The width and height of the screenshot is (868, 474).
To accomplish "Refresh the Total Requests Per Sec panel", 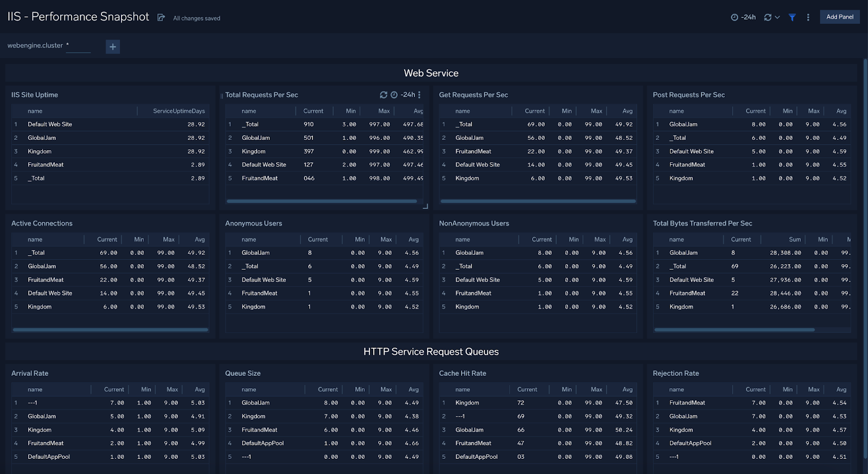I will click(384, 95).
